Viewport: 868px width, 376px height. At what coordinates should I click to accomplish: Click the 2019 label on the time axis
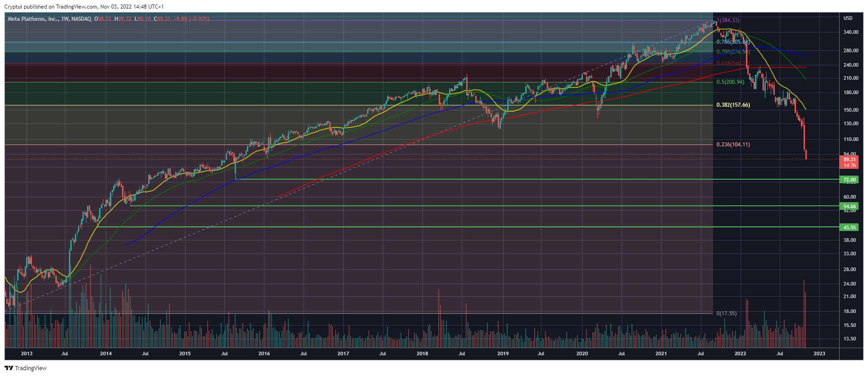pos(503,353)
